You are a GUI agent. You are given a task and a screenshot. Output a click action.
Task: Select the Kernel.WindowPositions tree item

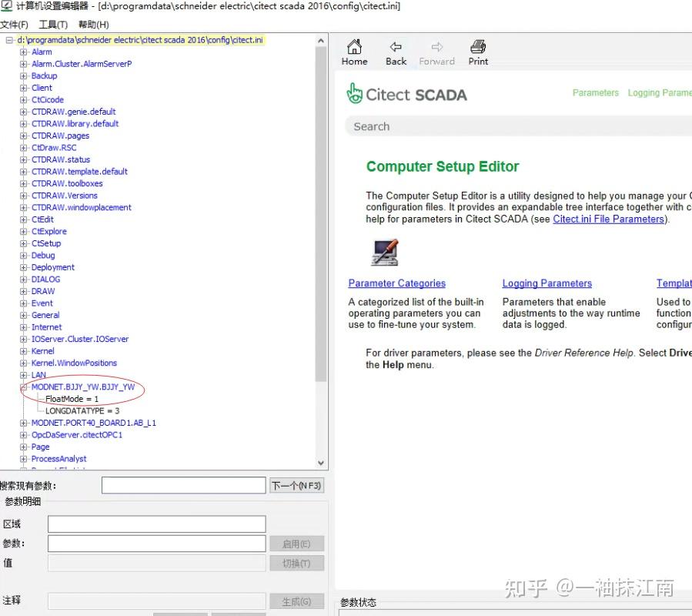tap(74, 363)
